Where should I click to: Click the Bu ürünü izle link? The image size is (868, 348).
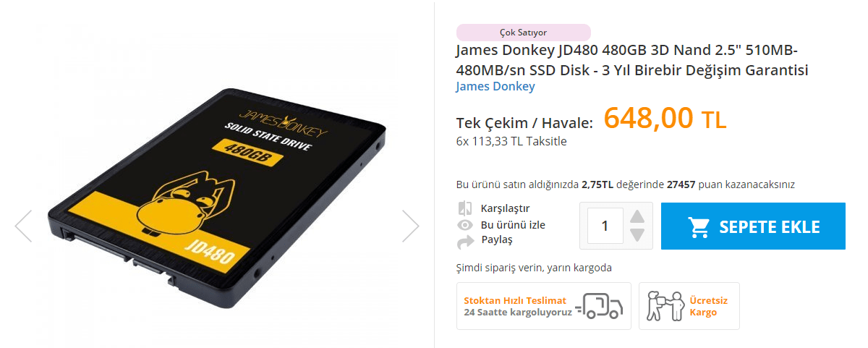coord(513,225)
